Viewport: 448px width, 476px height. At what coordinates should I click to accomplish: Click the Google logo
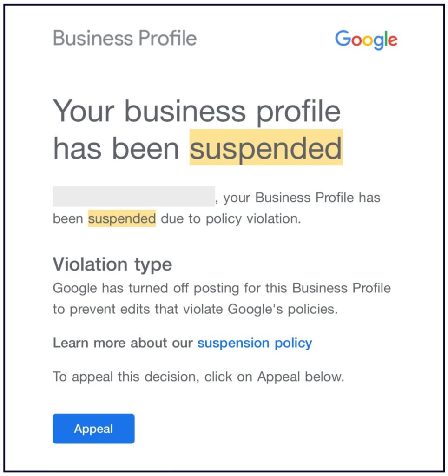point(366,40)
